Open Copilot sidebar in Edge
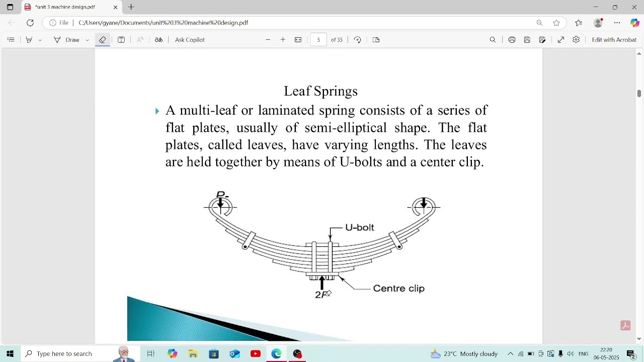 635,23
